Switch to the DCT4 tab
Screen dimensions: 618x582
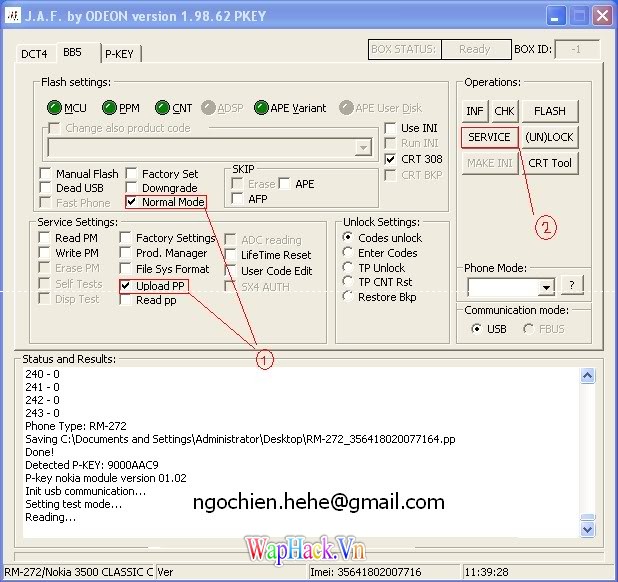pyautogui.click(x=34, y=54)
